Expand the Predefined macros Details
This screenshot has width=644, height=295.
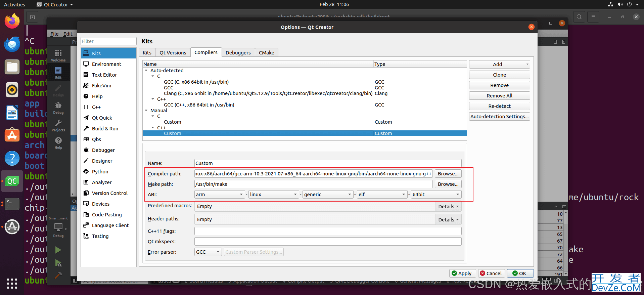tap(448, 207)
